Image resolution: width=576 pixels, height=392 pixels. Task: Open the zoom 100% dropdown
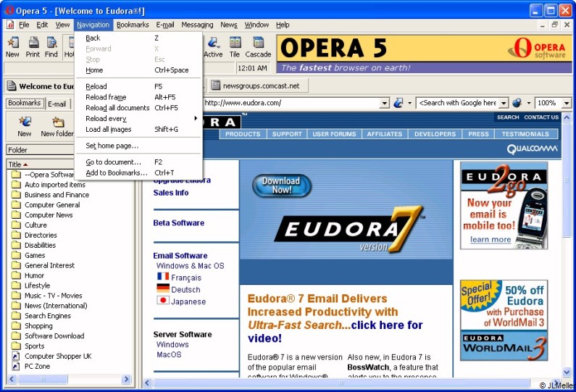click(x=566, y=103)
